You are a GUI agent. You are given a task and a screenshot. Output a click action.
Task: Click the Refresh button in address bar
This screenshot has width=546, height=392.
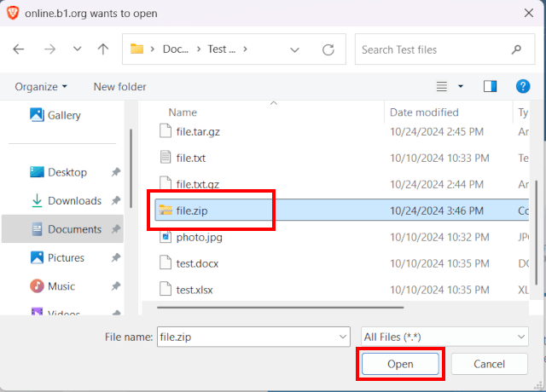(328, 49)
